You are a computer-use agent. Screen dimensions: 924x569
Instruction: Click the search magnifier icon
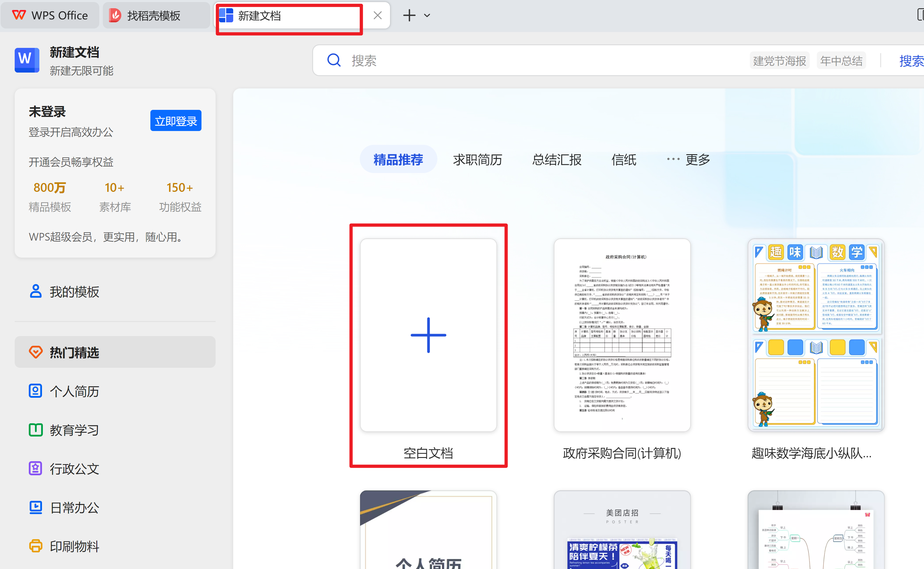334,60
